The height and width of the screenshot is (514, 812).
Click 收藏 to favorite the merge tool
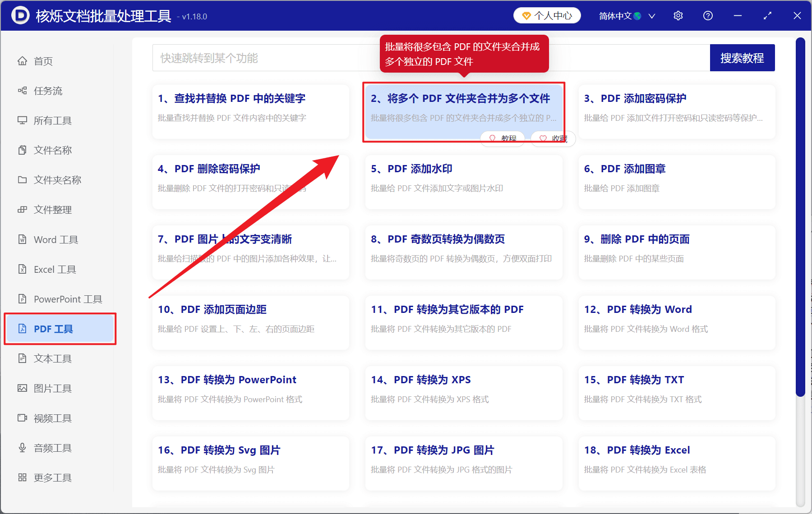tap(553, 138)
